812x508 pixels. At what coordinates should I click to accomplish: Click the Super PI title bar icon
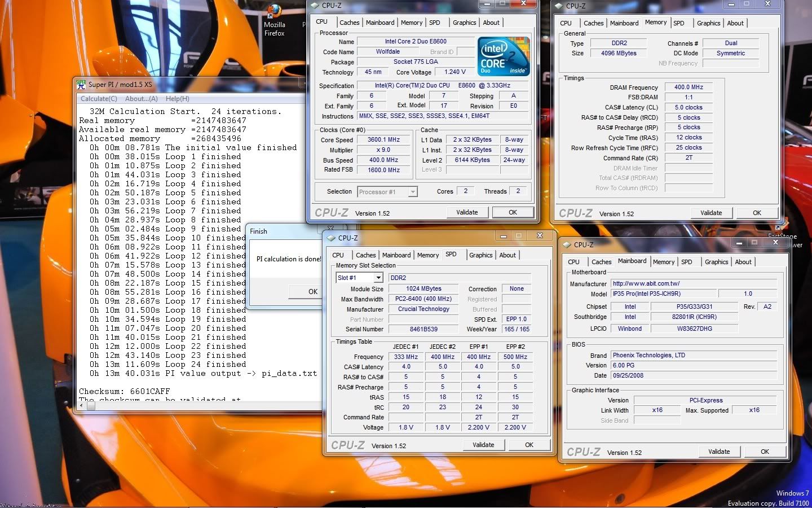(81, 84)
